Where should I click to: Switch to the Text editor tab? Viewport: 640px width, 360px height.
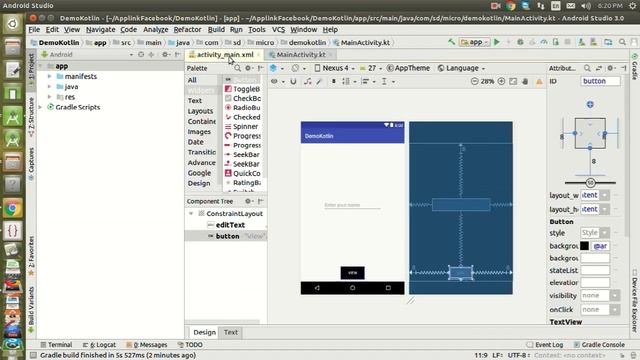pyautogui.click(x=231, y=332)
